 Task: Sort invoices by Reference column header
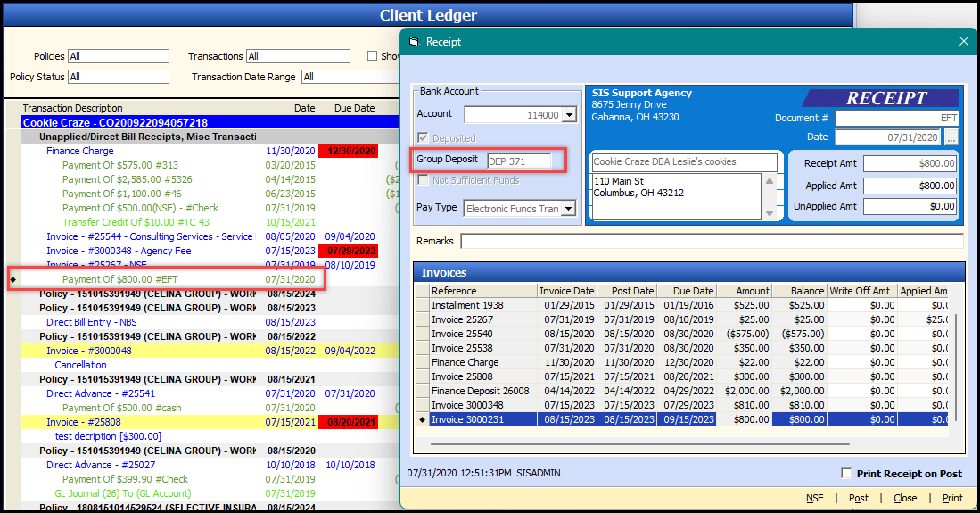click(483, 291)
